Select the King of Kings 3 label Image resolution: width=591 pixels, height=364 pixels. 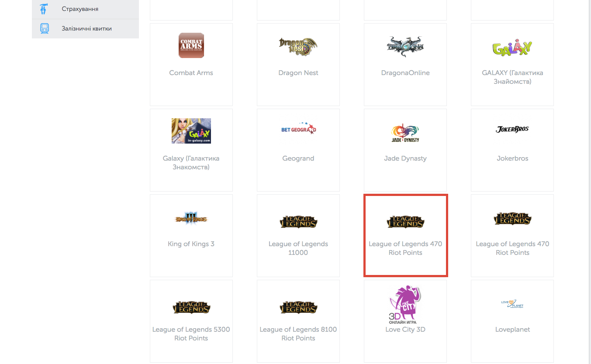pyautogui.click(x=191, y=244)
